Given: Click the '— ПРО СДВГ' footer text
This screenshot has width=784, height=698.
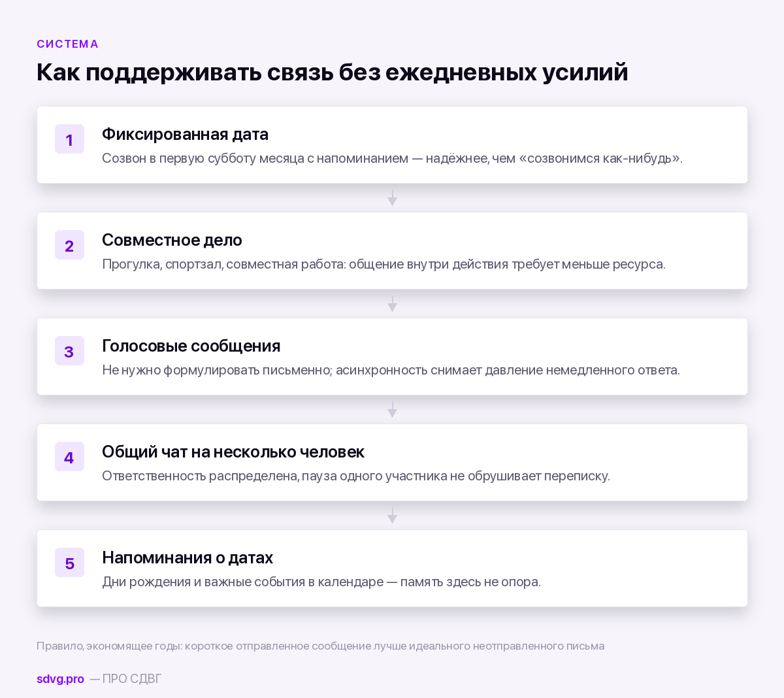Looking at the screenshot, I should 125,678.
